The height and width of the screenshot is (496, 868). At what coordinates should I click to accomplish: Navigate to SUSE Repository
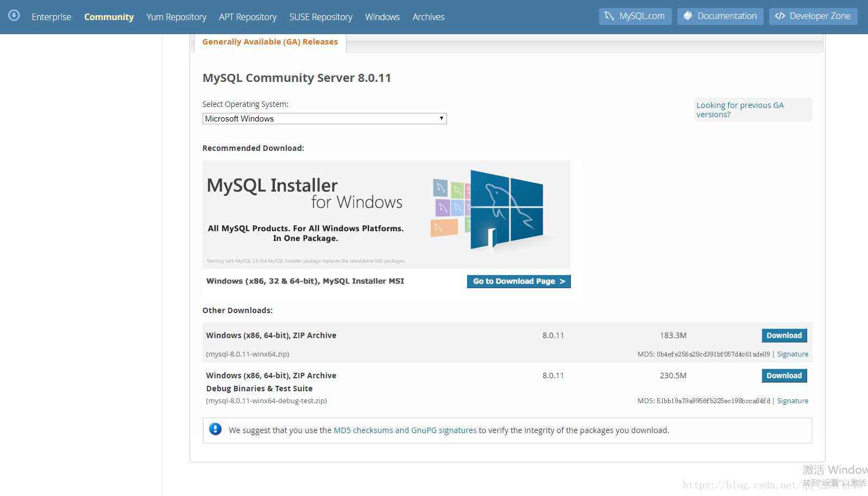(320, 17)
